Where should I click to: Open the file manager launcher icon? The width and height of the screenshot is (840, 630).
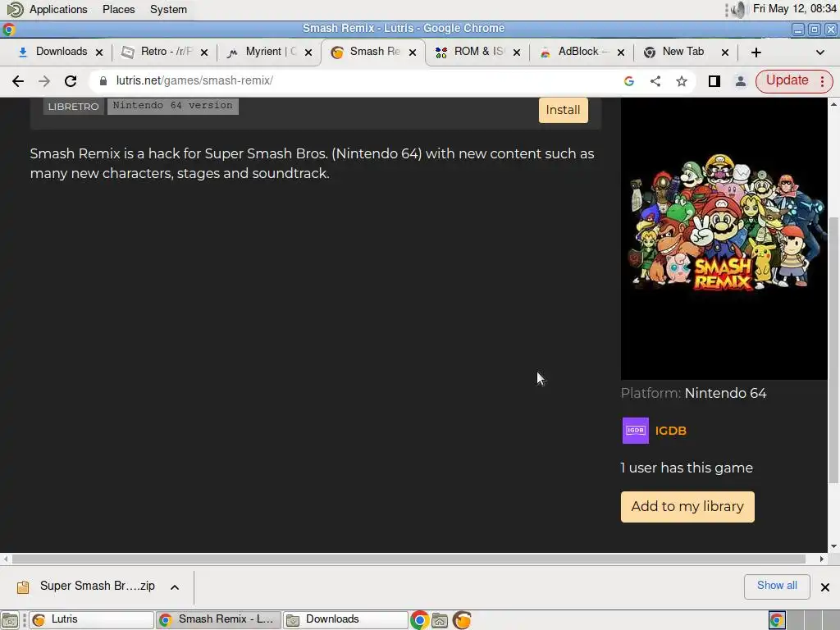(x=440, y=620)
